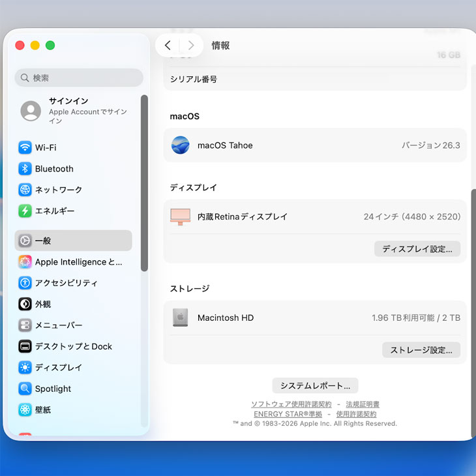
Task: Open ソフトウェア使用許諾契約 link
Action: pyautogui.click(x=291, y=404)
